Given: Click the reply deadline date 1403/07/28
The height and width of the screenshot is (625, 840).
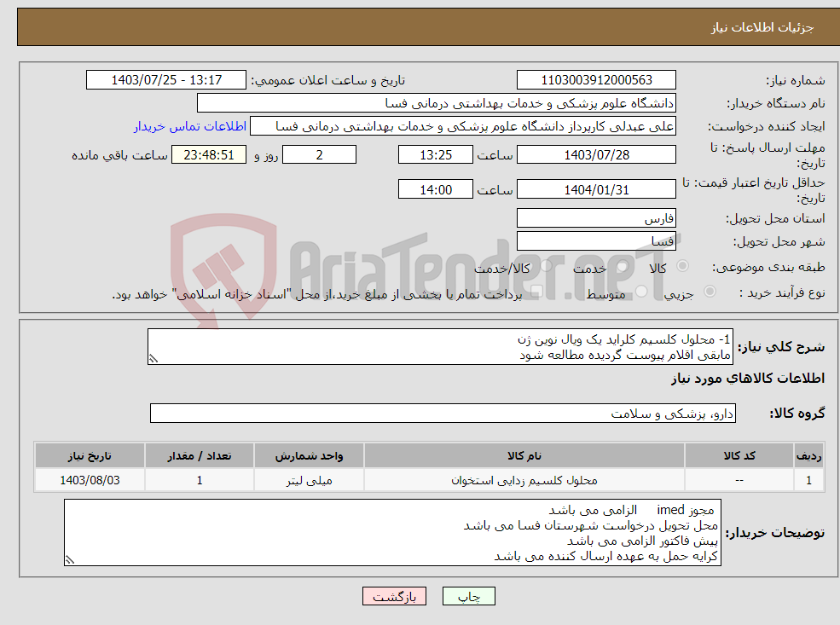Looking at the screenshot, I should click(x=596, y=155).
